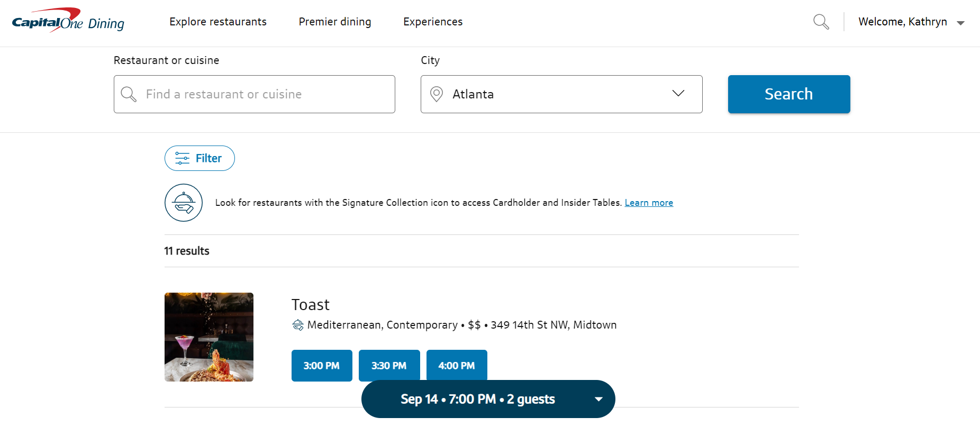Open search via the header magnifier icon

tap(821, 22)
